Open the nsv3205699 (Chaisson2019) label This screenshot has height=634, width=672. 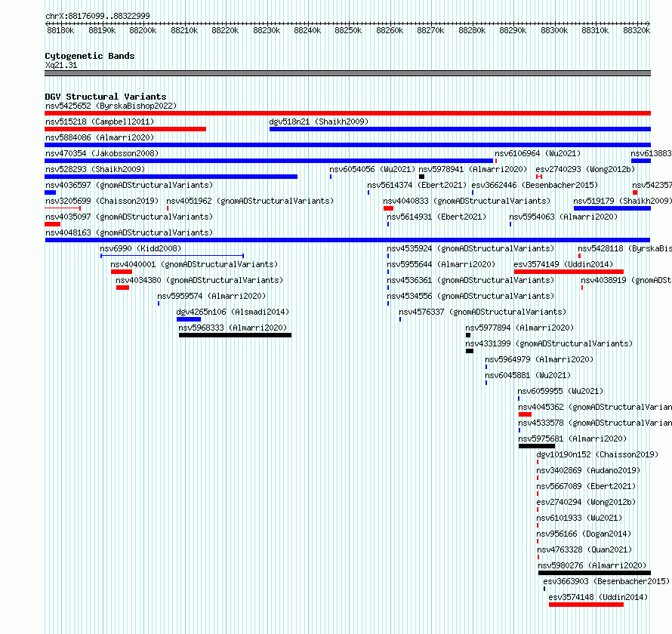coord(102,201)
